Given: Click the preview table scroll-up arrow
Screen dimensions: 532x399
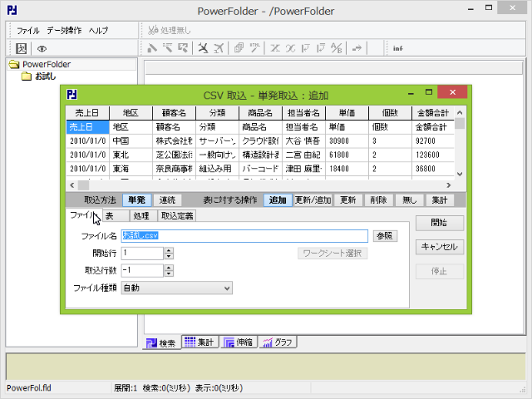Looking at the screenshot, I should pos(460,113).
